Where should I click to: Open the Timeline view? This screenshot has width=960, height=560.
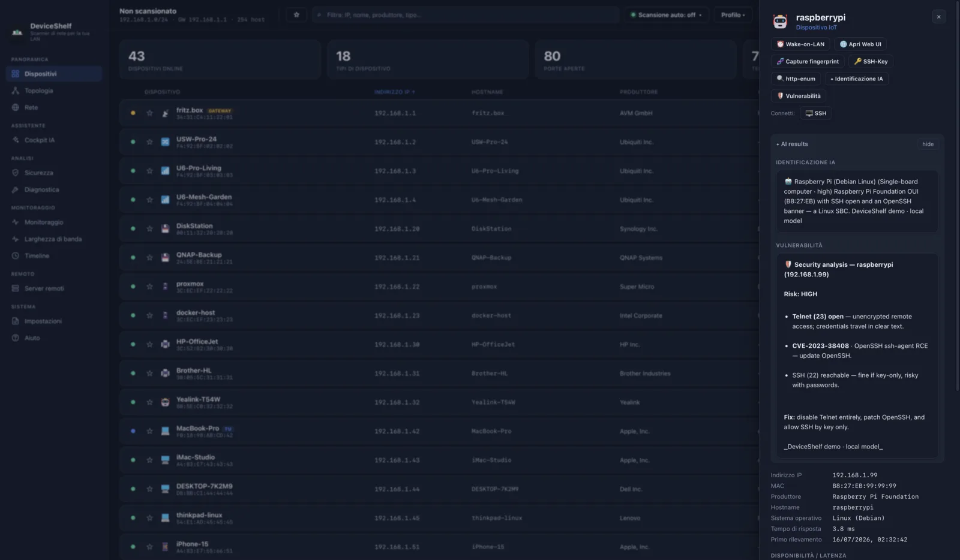point(54,255)
